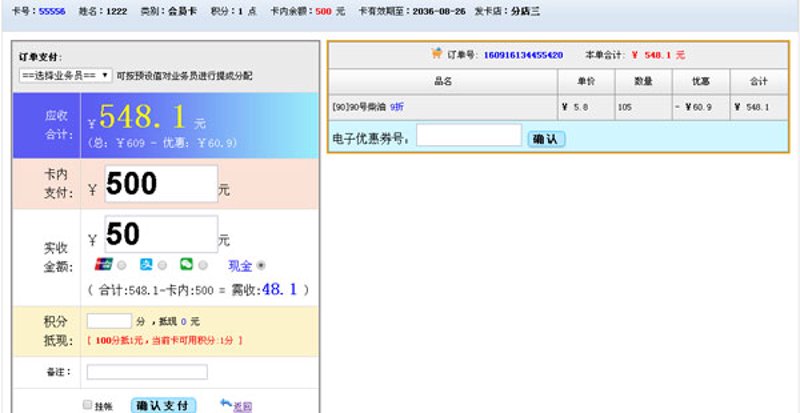Click card number 55556 link
Image resolution: width=800 pixels, height=413 pixels.
tap(52, 11)
